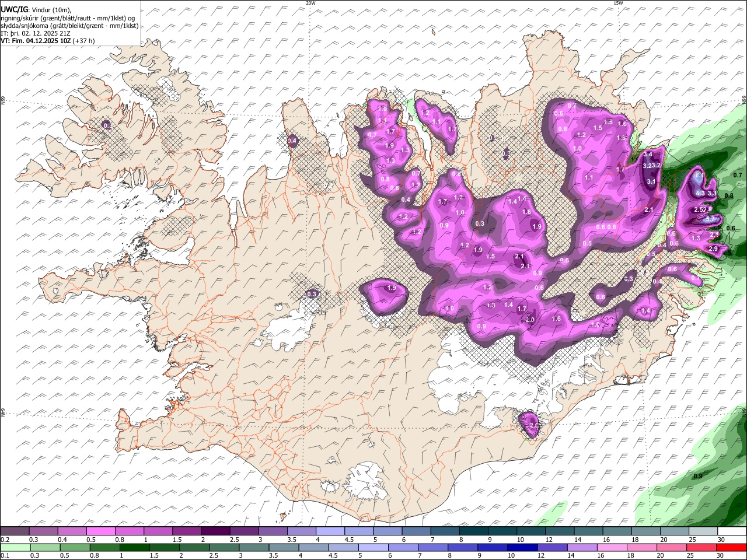Click the 'VT: Fim. 04.12.2025 10Z (+37 h)' line
The image size is (747, 560).
tap(48, 41)
